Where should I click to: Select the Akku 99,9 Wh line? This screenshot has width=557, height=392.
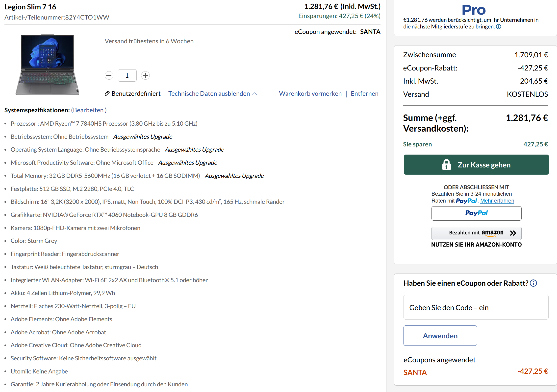coord(63,293)
